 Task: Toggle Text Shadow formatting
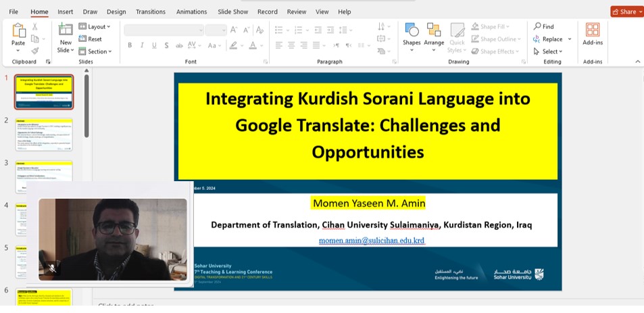[x=166, y=45]
